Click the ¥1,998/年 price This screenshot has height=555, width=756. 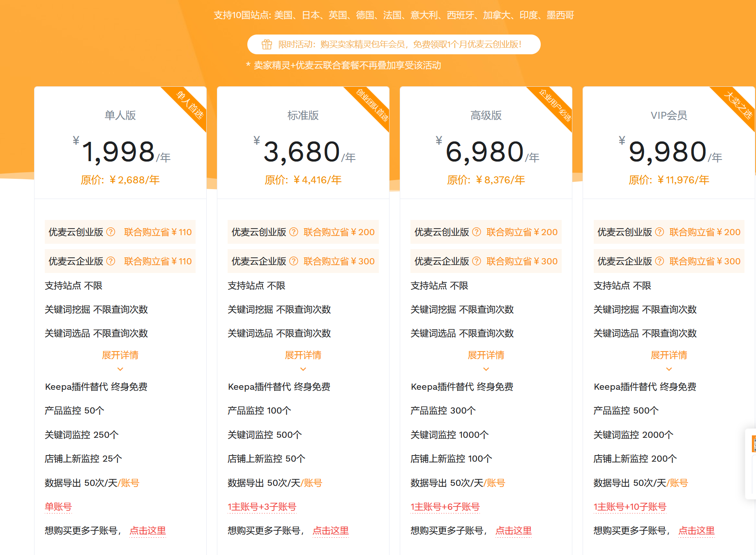122,151
